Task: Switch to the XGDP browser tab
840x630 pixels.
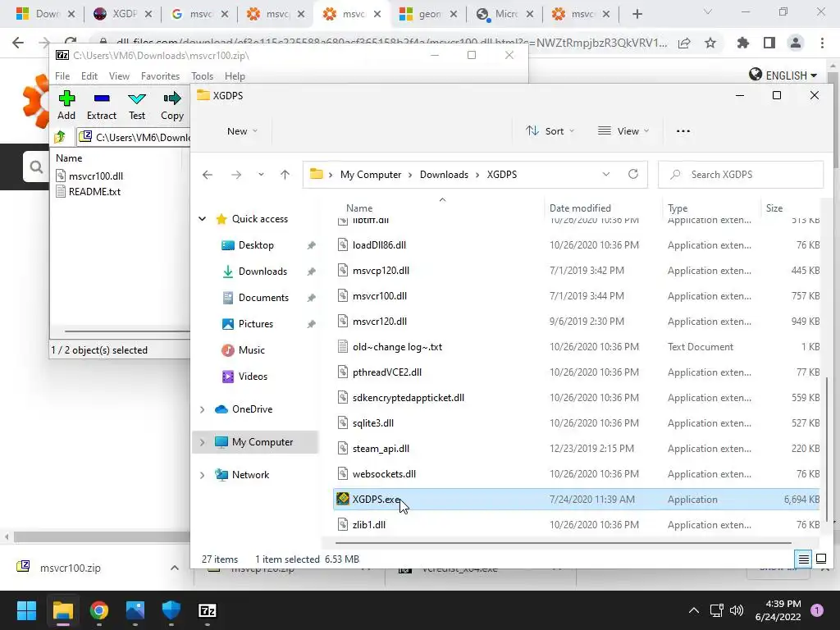Action: tap(123, 14)
